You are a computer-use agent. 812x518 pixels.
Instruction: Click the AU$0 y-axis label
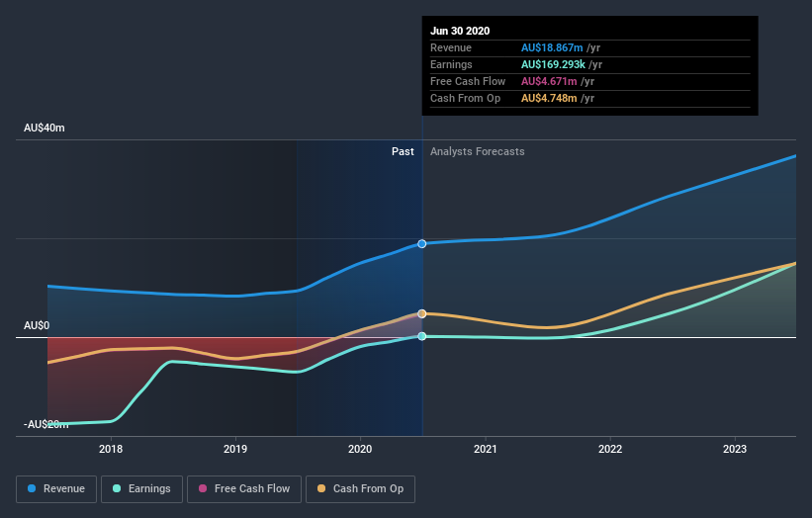[x=37, y=325]
